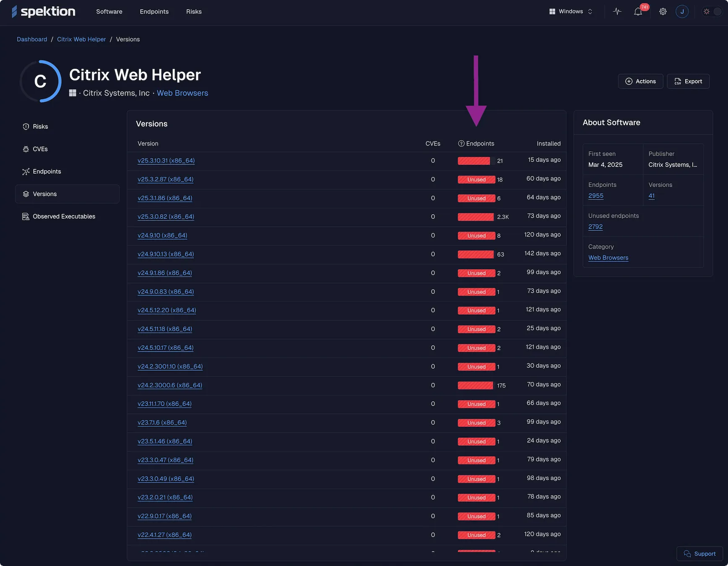Toggle the light/dark theme switch
This screenshot has width=728, height=566.
click(712, 11)
